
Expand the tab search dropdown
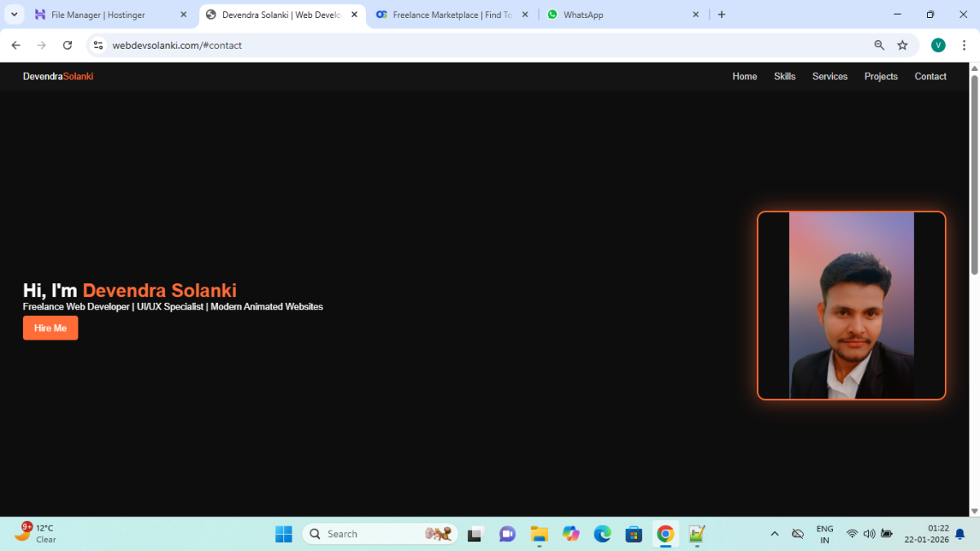pyautogui.click(x=14, y=15)
